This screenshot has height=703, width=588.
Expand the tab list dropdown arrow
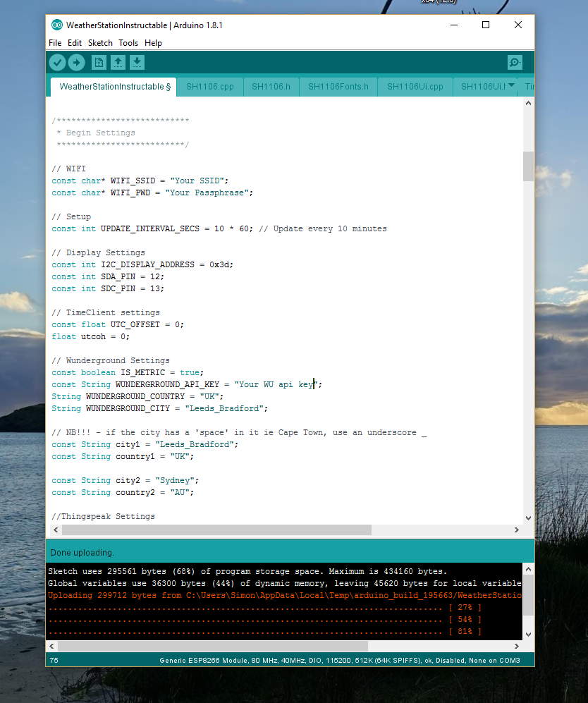pyautogui.click(x=511, y=85)
